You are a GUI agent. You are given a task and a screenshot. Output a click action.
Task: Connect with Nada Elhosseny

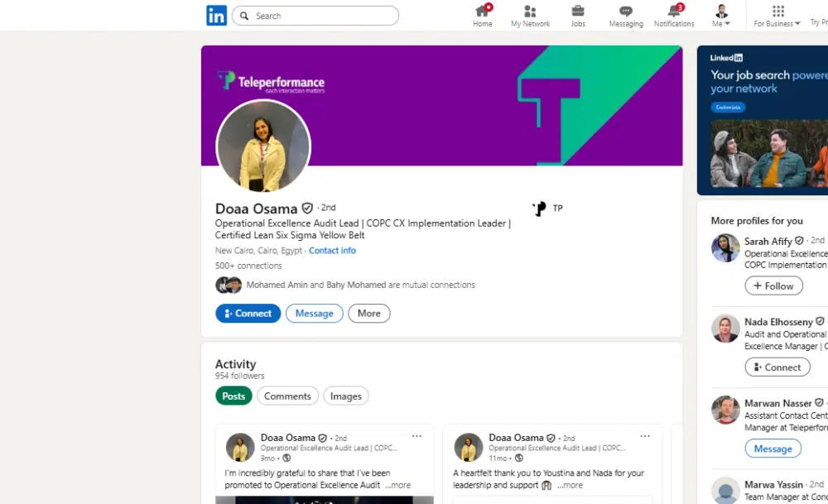pos(777,367)
